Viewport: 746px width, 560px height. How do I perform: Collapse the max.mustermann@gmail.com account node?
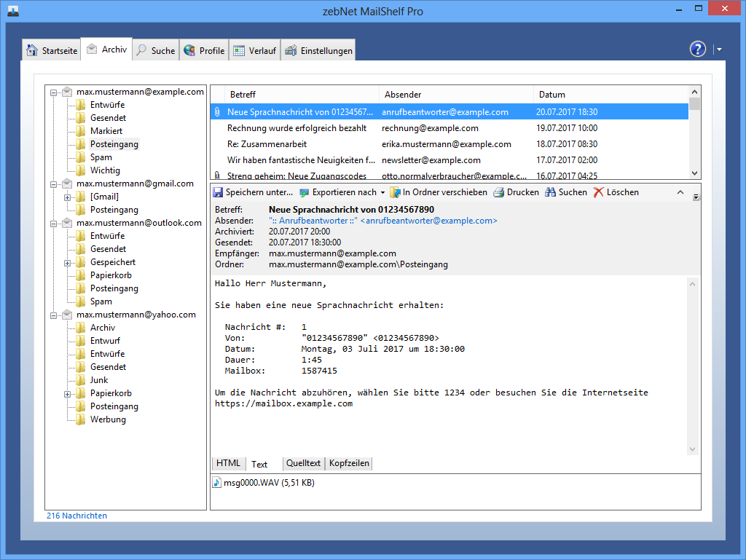point(54,184)
